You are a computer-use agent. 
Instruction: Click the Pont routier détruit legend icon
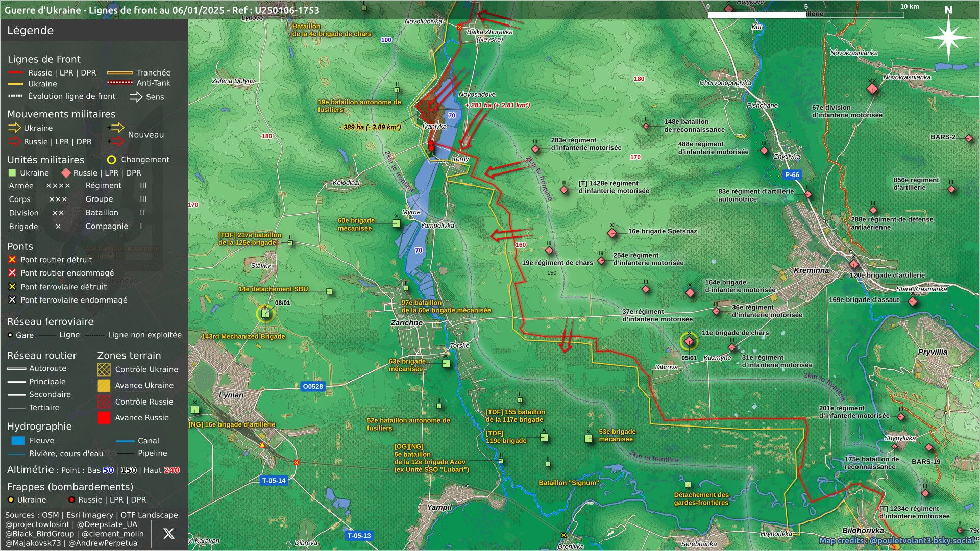click(12, 260)
